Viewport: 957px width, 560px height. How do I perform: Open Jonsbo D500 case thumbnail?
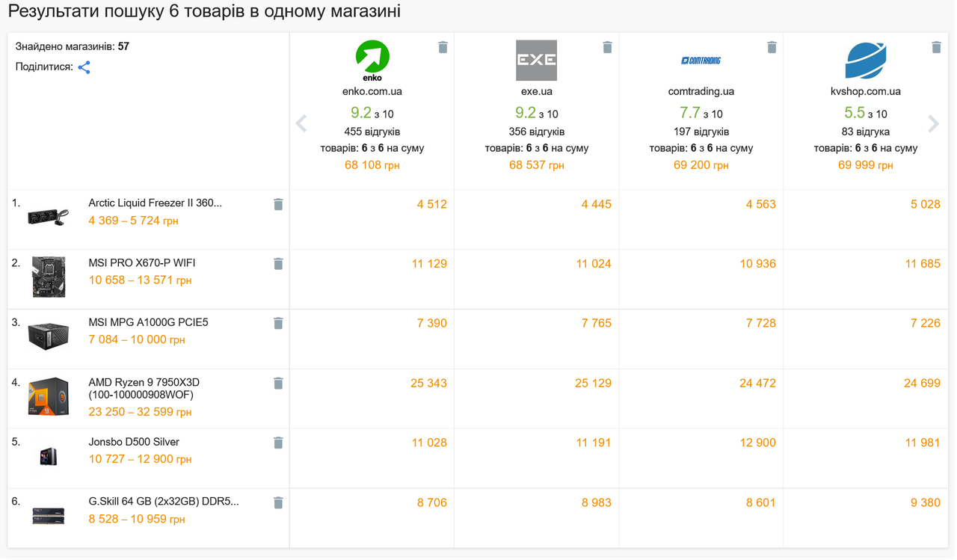49,456
